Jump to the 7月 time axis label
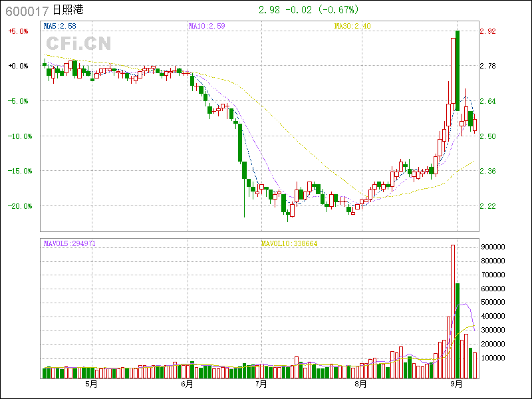This screenshot has width=532, height=399. coord(261,384)
